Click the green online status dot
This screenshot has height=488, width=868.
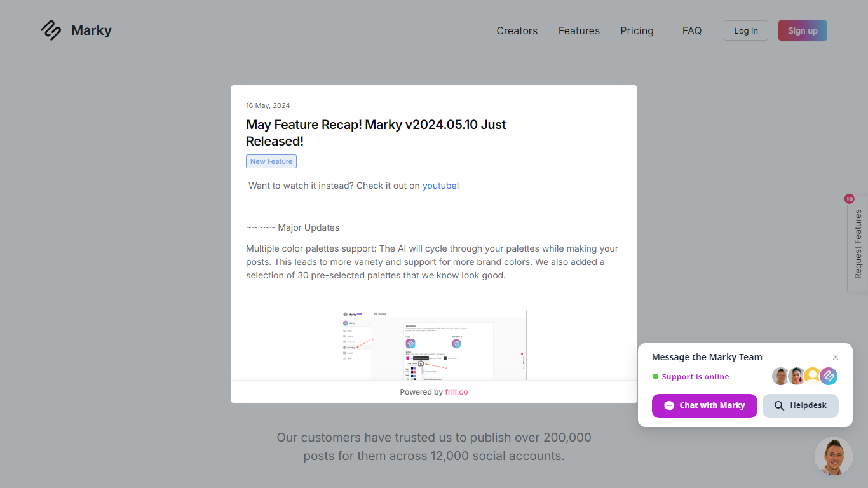pos(656,377)
